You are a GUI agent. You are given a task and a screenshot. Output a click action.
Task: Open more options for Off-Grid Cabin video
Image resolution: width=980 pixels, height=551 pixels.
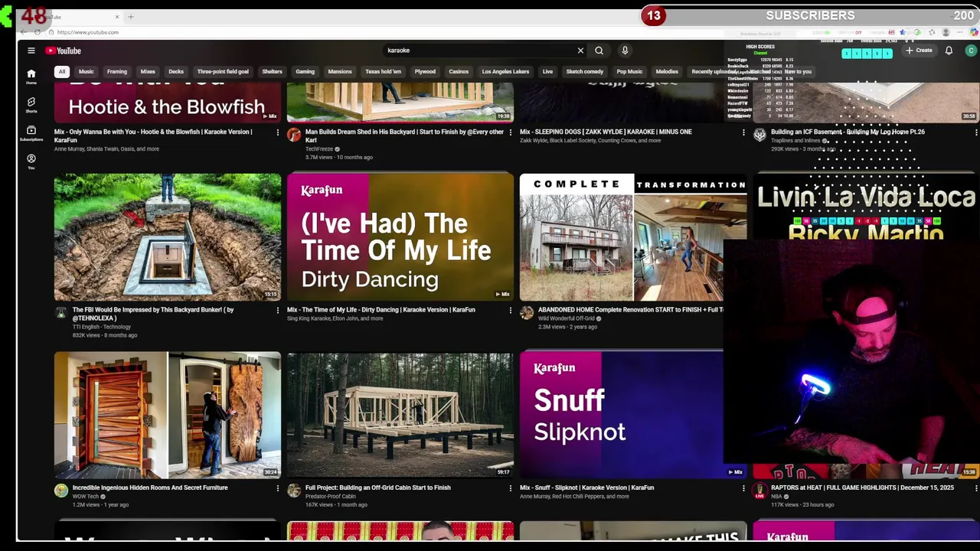pyautogui.click(x=511, y=488)
